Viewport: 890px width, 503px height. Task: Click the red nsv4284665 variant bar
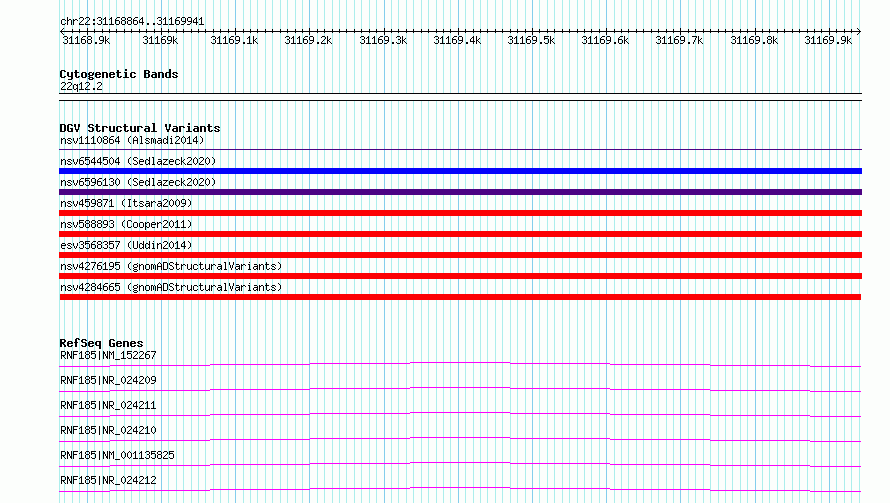(460, 297)
